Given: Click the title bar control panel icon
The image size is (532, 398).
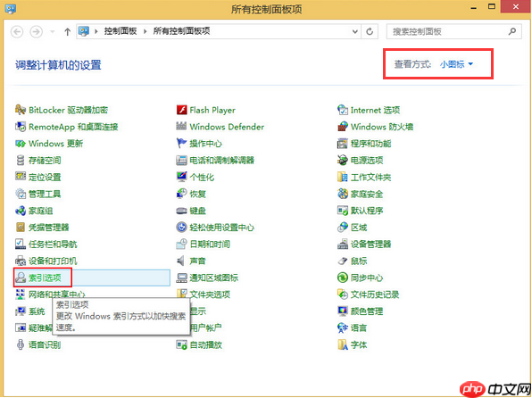Looking at the screenshot, I should [11, 9].
